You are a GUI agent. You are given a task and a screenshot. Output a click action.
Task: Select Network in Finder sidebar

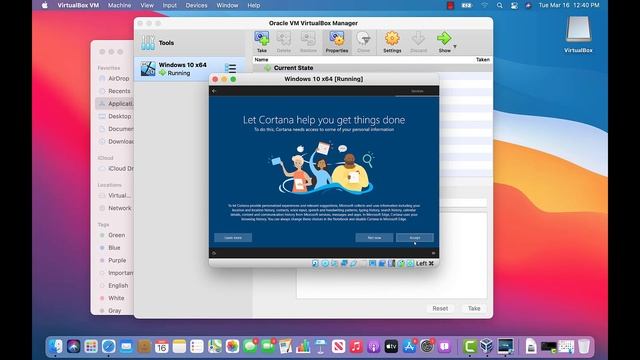point(115,208)
